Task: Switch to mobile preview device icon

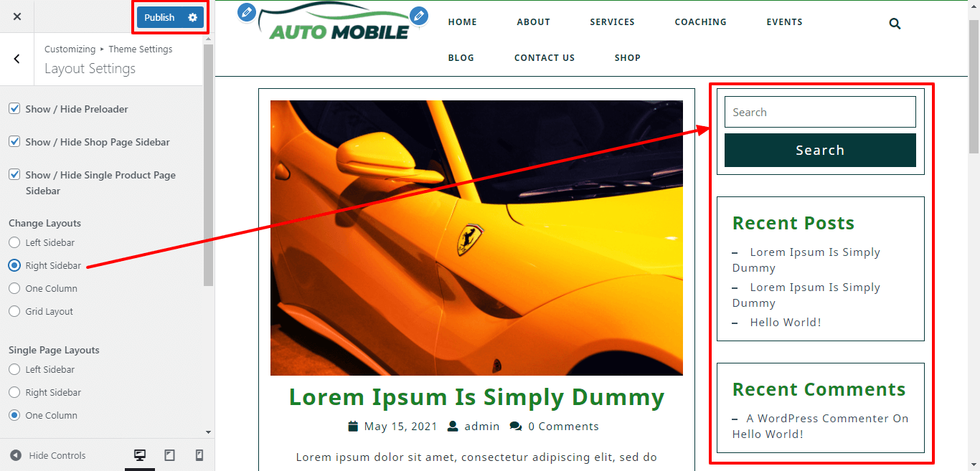Action: pos(199,455)
